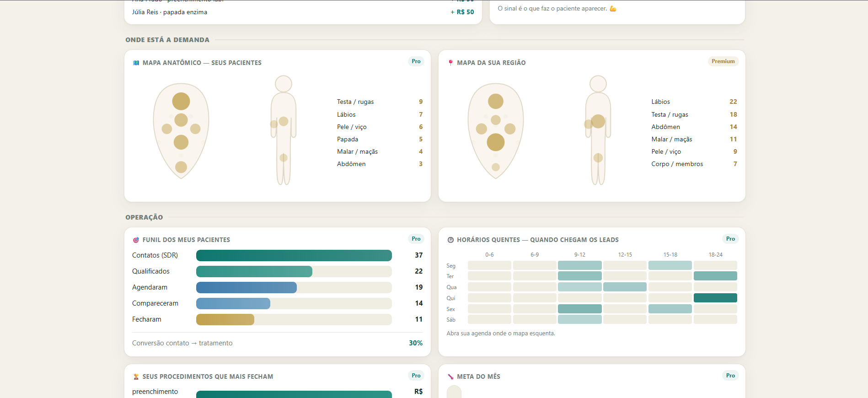Click the forehead dot on the patients face map

[181, 101]
